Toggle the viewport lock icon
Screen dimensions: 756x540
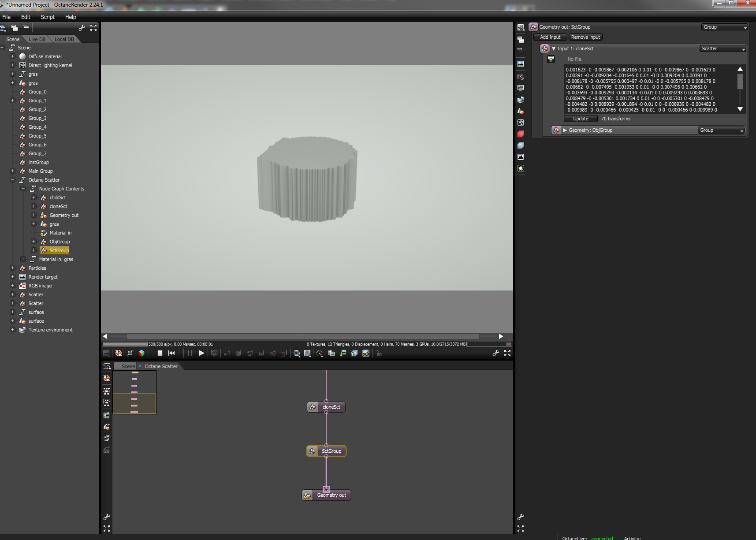click(x=379, y=353)
